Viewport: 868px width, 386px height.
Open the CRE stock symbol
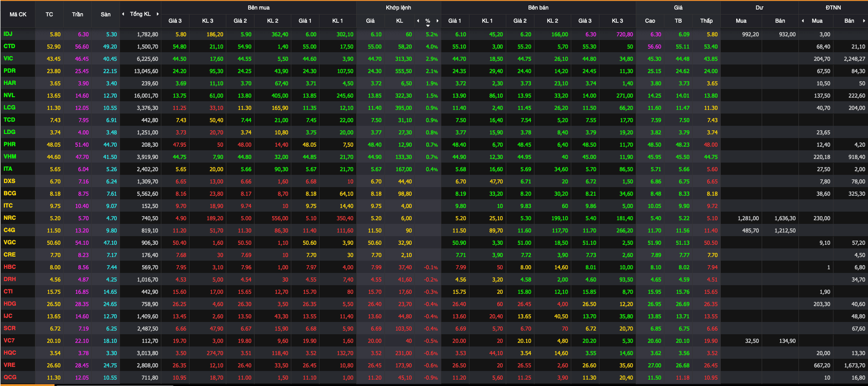(10, 255)
